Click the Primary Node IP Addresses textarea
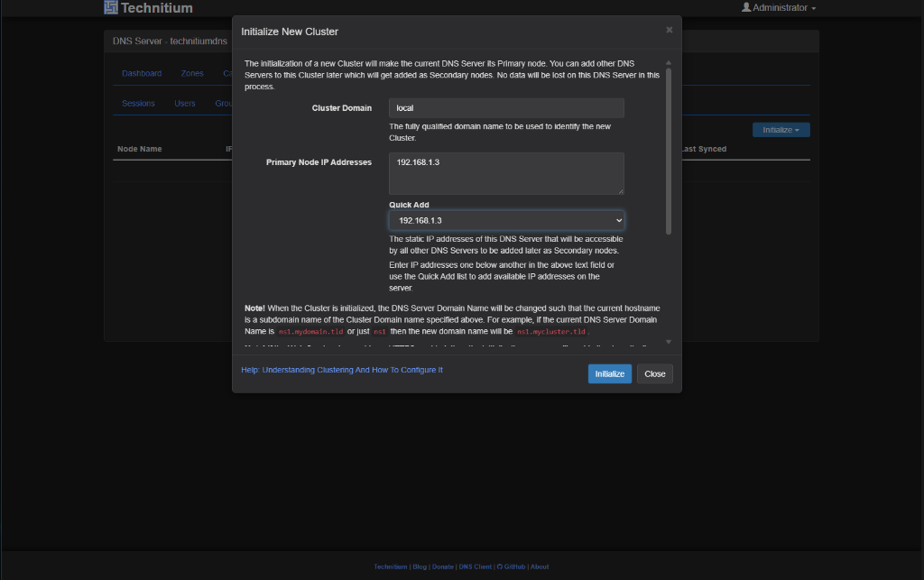Viewport: 924px width, 580px height. (x=506, y=174)
